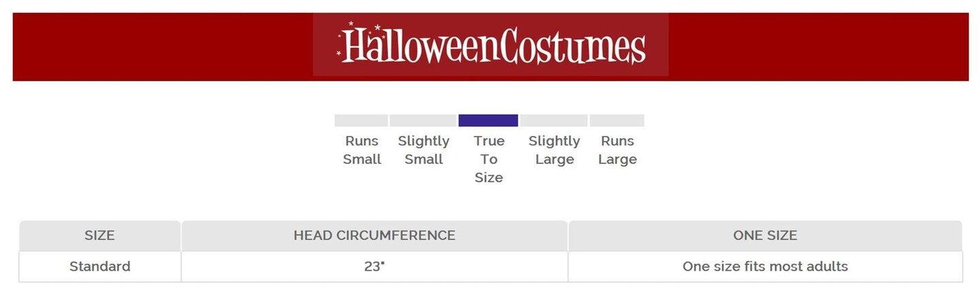
Task: Select the Slightly Large fit label
Action: (x=554, y=150)
